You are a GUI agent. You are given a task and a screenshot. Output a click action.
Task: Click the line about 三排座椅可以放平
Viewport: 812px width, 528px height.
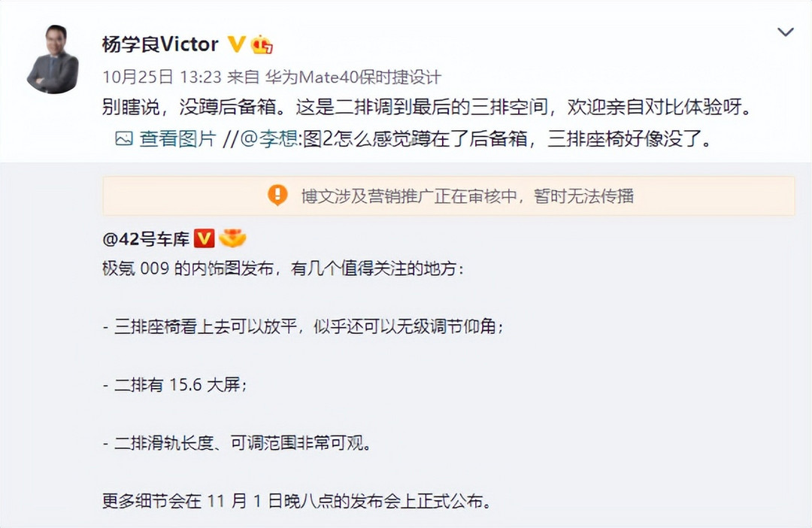pos(303,326)
